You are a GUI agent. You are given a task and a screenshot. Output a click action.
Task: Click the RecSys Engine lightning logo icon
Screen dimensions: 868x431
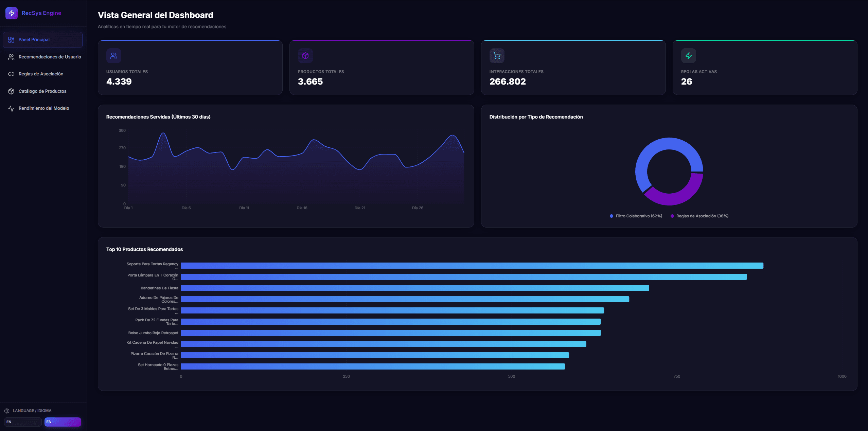(x=12, y=13)
